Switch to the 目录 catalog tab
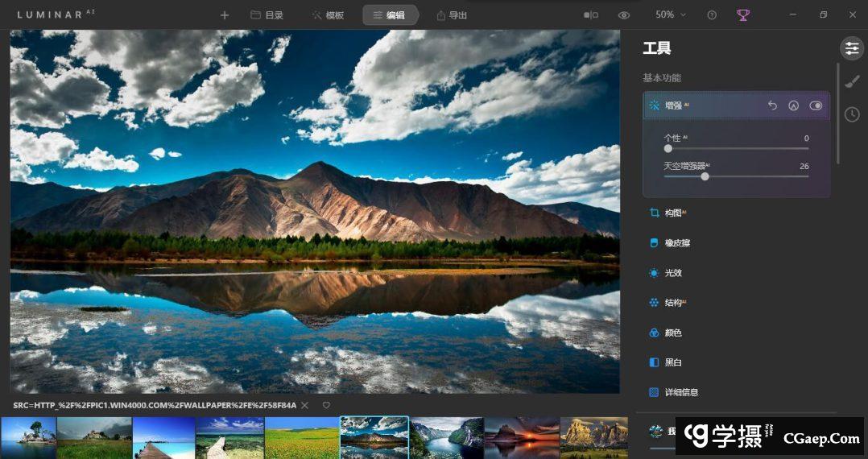The width and height of the screenshot is (868, 459). (x=267, y=15)
